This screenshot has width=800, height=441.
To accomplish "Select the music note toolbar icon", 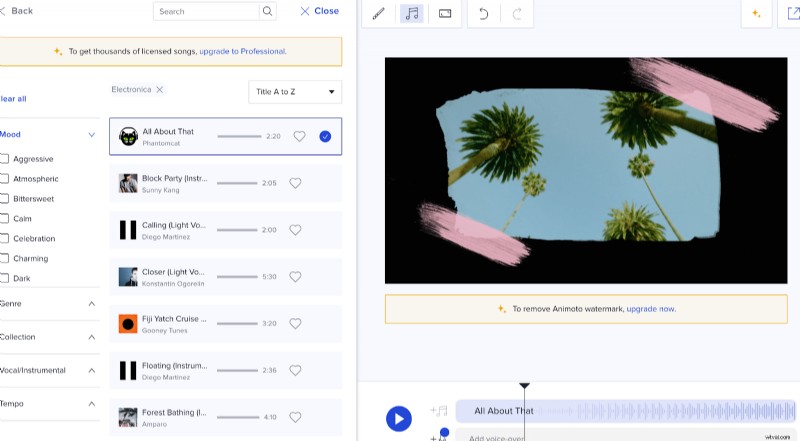I will [411, 13].
